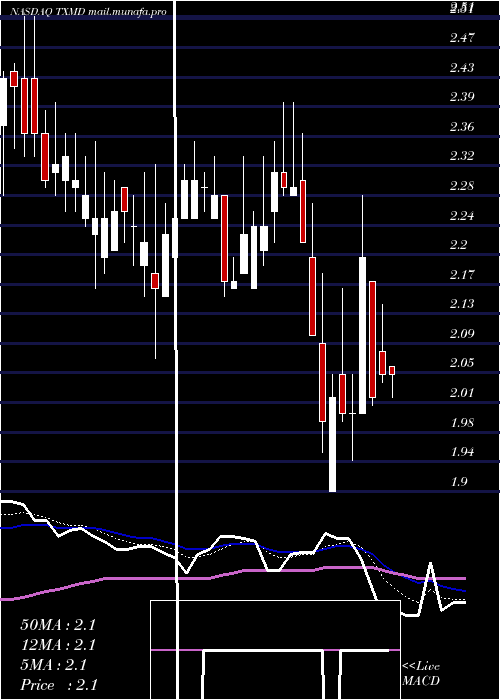Screen dimensions: 500x700
Task: Click the Price : 2.1 readout
Action: click(x=59, y=685)
